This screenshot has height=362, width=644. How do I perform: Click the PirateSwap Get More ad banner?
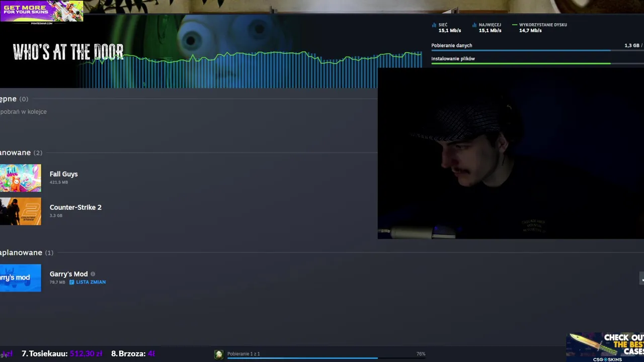42,11
